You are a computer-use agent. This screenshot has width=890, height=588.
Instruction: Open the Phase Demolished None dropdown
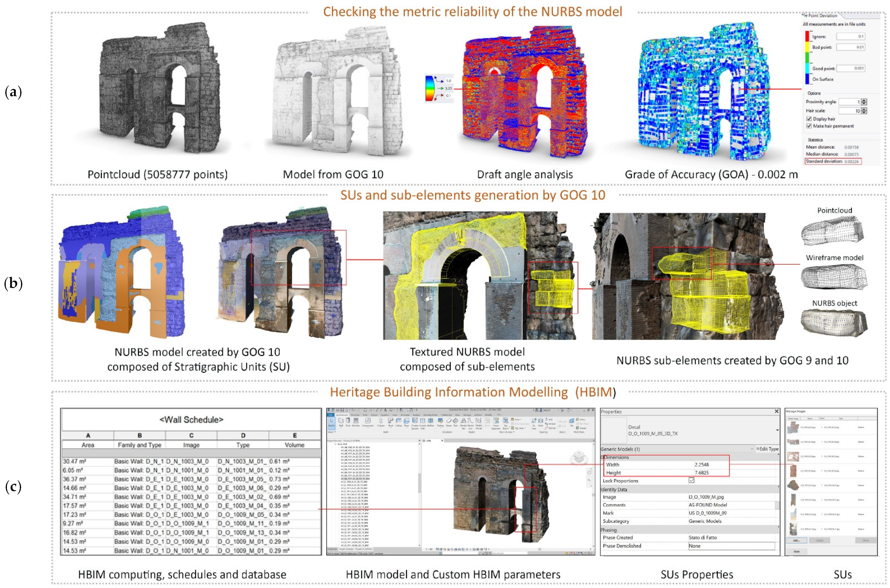tap(731, 546)
